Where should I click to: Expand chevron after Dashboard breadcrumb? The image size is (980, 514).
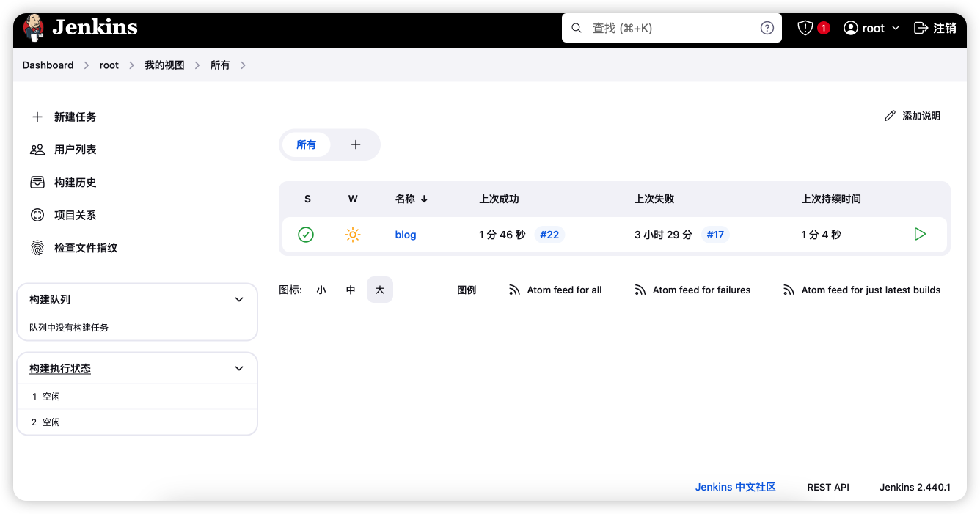[x=87, y=65]
